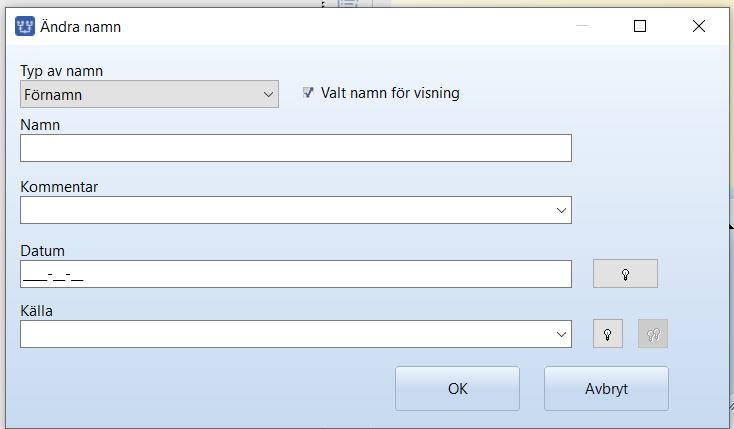Minimize the Ändra namn dialog
Image resolution: width=734 pixels, height=429 pixels.
point(582,27)
